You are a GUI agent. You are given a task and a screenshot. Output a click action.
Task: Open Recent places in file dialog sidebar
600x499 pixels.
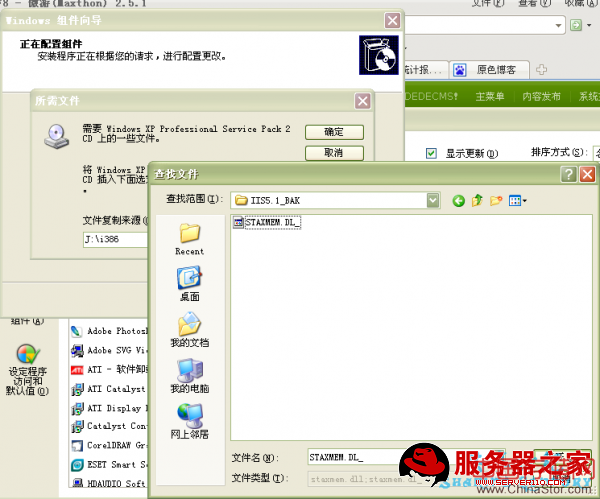pos(189,238)
